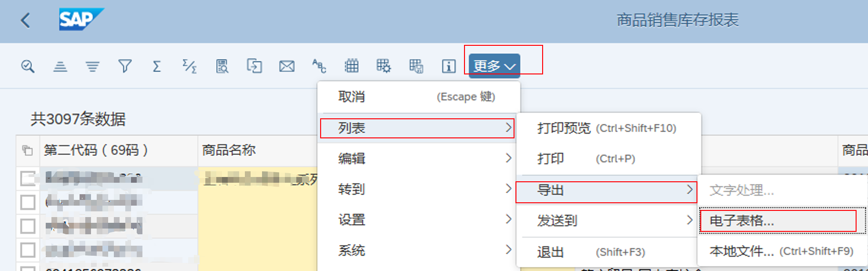This screenshot has width=868, height=271.
Task: Open the 更多 dropdown button
Action: click(x=494, y=66)
